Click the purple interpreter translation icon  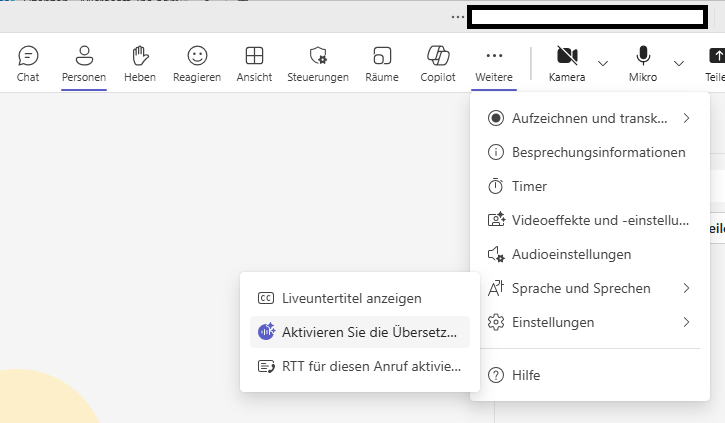coord(266,331)
